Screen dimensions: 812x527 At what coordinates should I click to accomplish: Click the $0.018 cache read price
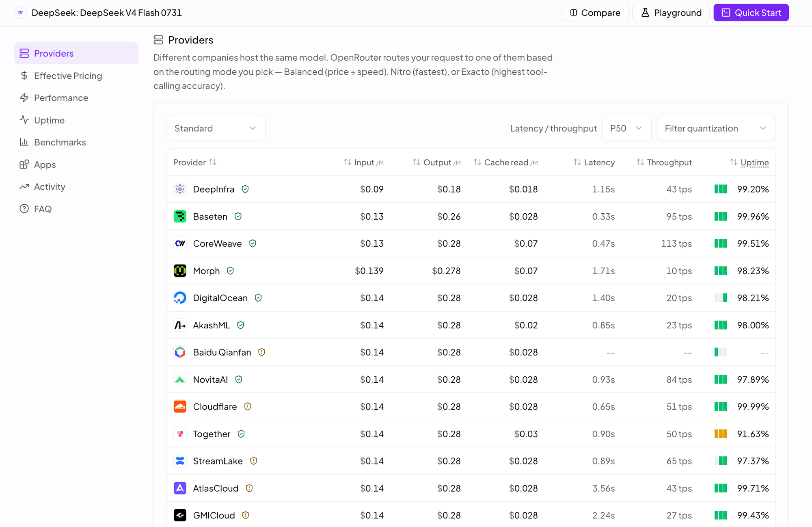pyautogui.click(x=523, y=189)
